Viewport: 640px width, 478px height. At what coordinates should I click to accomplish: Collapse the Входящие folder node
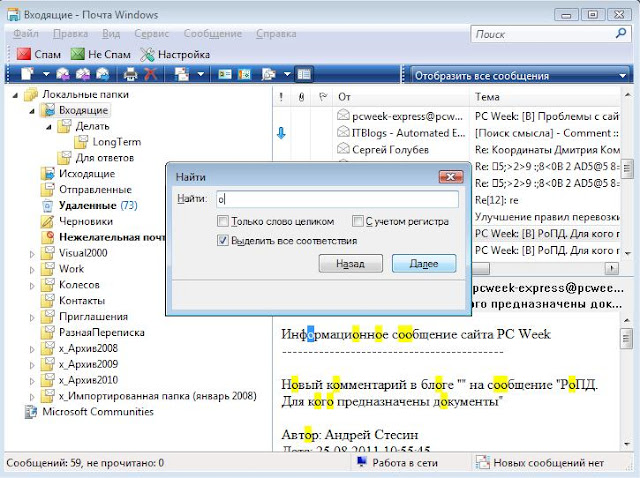point(32,111)
